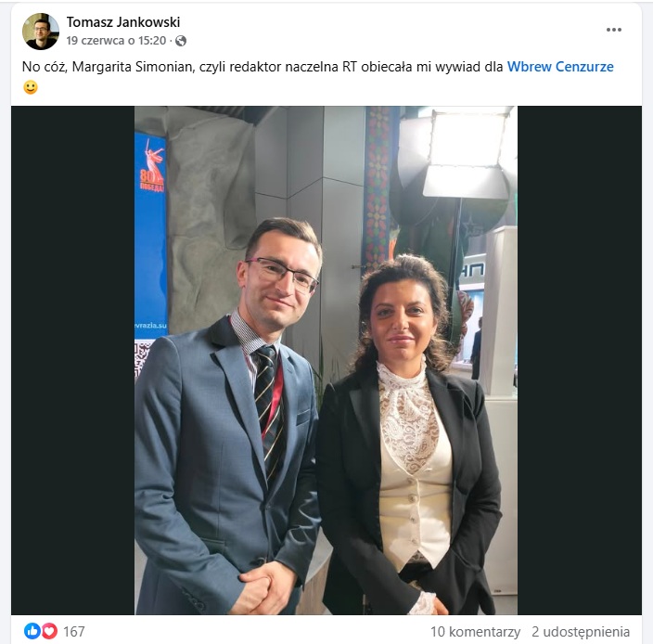Open the three-dot post options menu

tap(613, 30)
